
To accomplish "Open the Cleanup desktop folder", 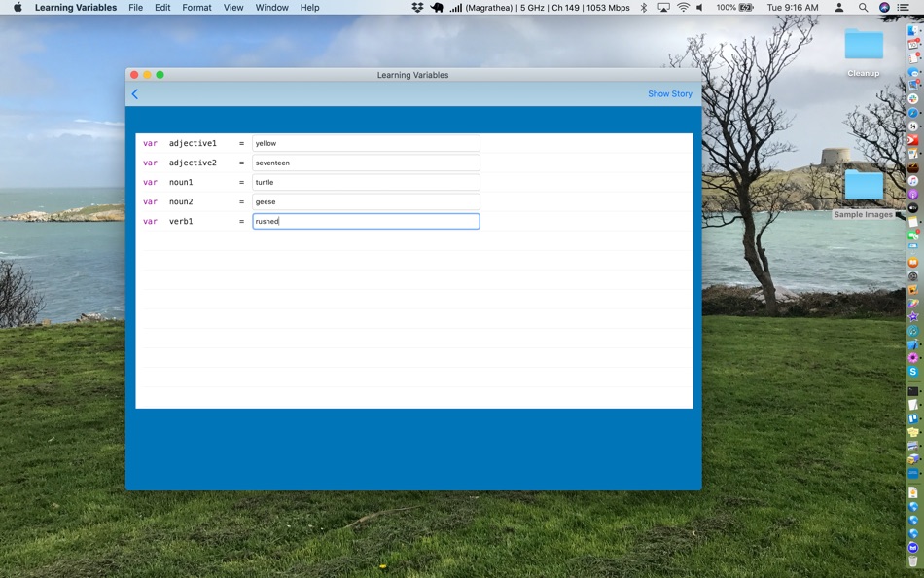I will coord(864,53).
